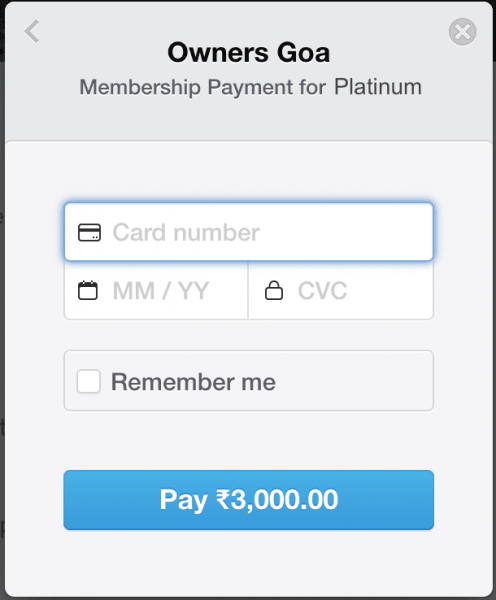
Task: Click the Card number placeholder text
Action: (x=186, y=232)
